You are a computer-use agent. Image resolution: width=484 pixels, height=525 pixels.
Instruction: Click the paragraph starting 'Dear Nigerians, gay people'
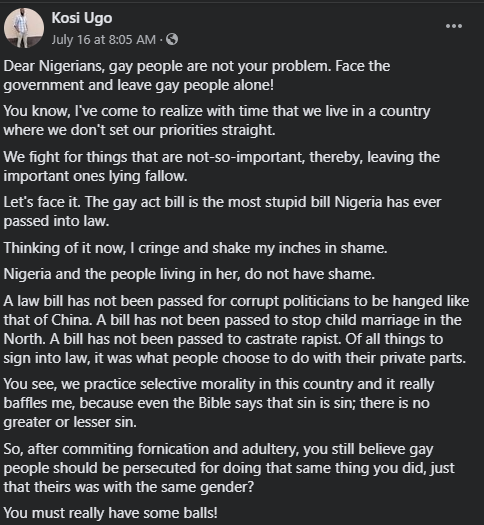[x=197, y=76]
